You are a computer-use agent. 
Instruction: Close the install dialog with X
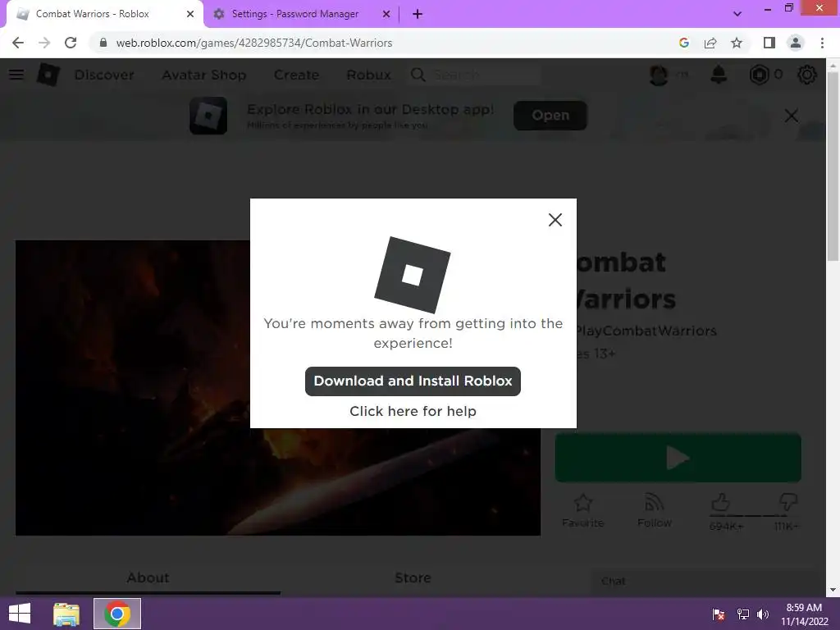(555, 220)
